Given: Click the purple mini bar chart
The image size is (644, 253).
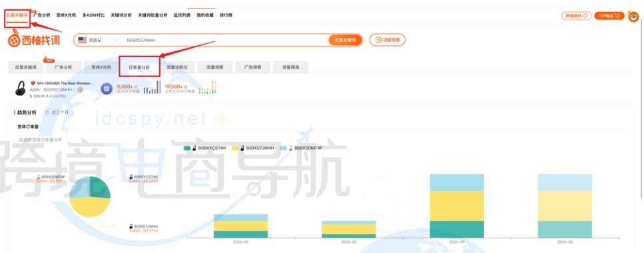Looking at the screenshot, I should 152,87.
